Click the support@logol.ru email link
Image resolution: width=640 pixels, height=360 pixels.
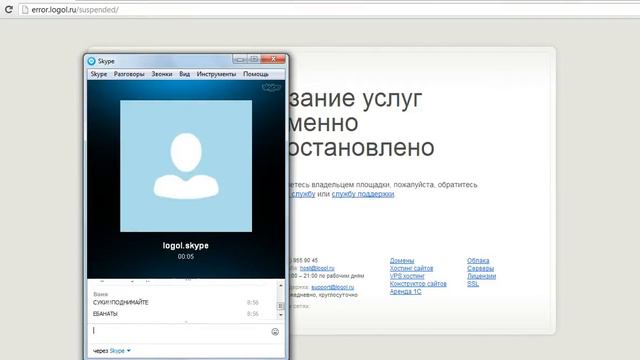click(x=333, y=287)
